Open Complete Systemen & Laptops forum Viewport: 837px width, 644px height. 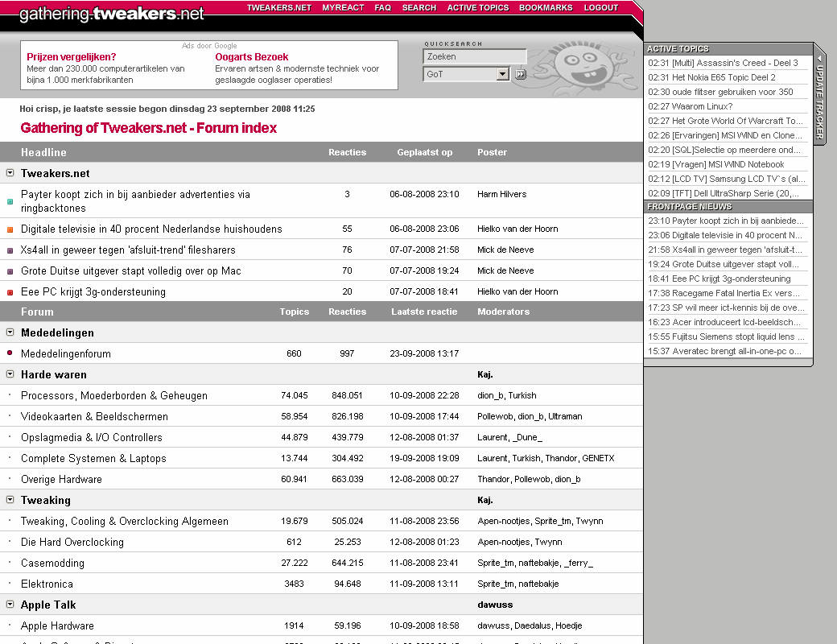[93, 458]
